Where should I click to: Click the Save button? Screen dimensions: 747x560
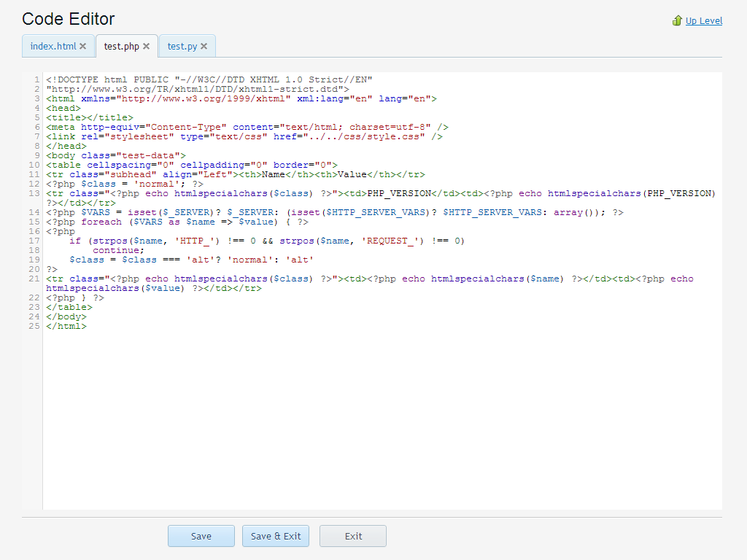click(x=201, y=536)
